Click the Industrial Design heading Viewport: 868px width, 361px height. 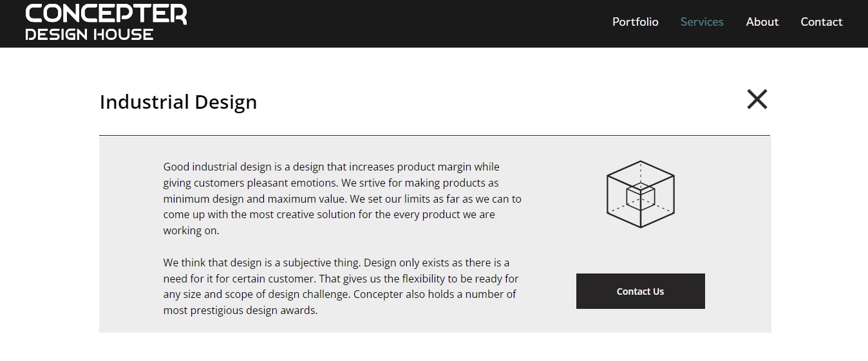[178, 102]
